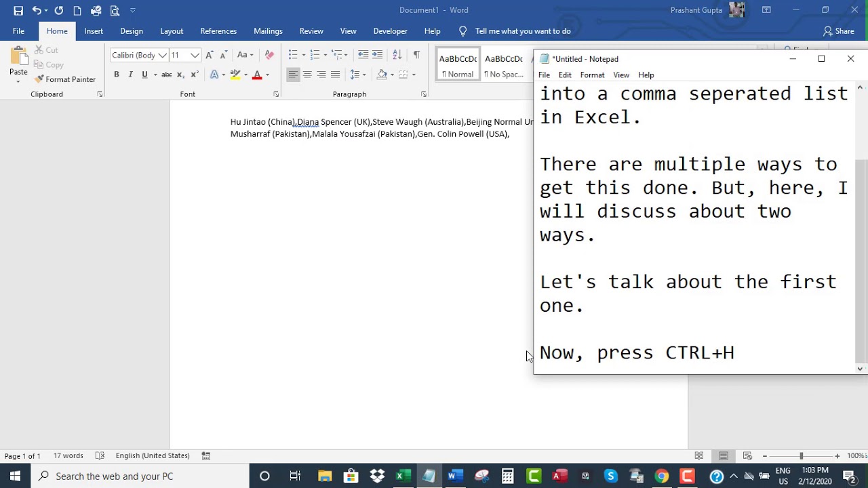Sort the selected text

point(397,55)
